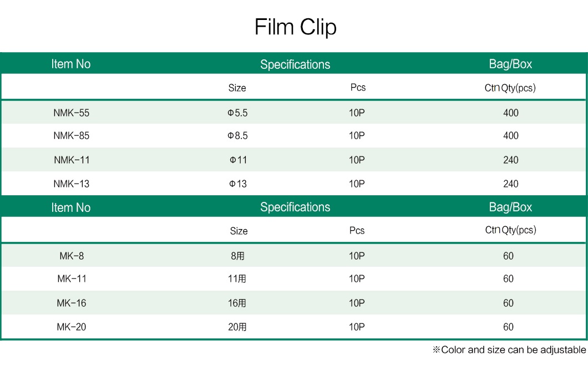Viewport: 588px width, 365px height.
Task: Click the 16用 size value
Action: click(237, 303)
